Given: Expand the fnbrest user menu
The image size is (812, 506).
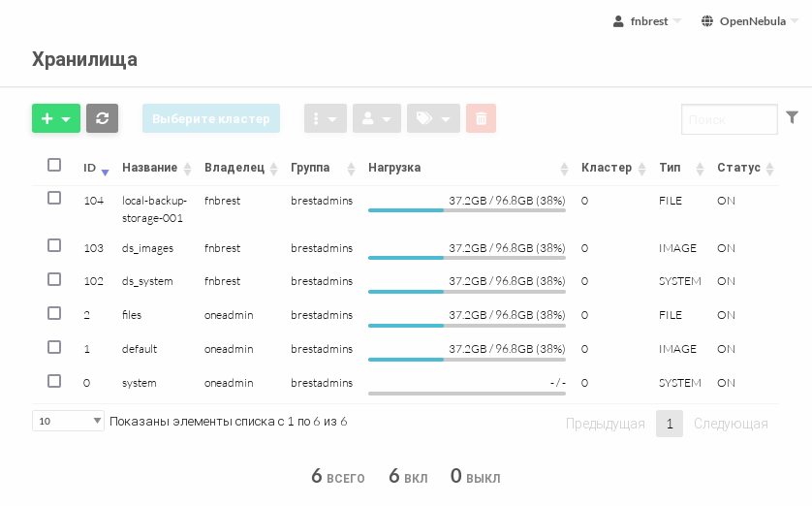Looking at the screenshot, I should click(647, 21).
